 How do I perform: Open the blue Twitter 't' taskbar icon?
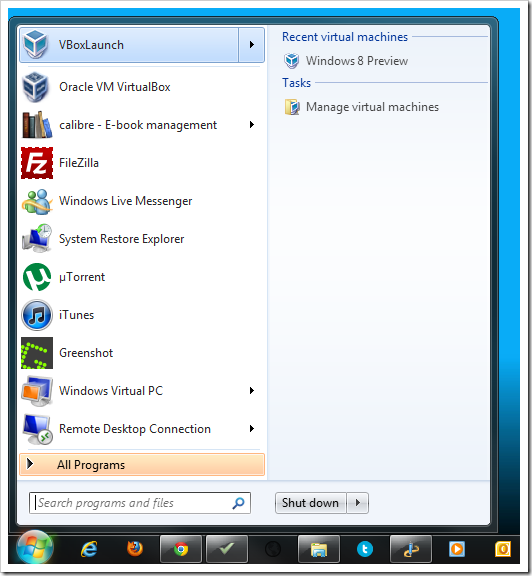point(365,549)
